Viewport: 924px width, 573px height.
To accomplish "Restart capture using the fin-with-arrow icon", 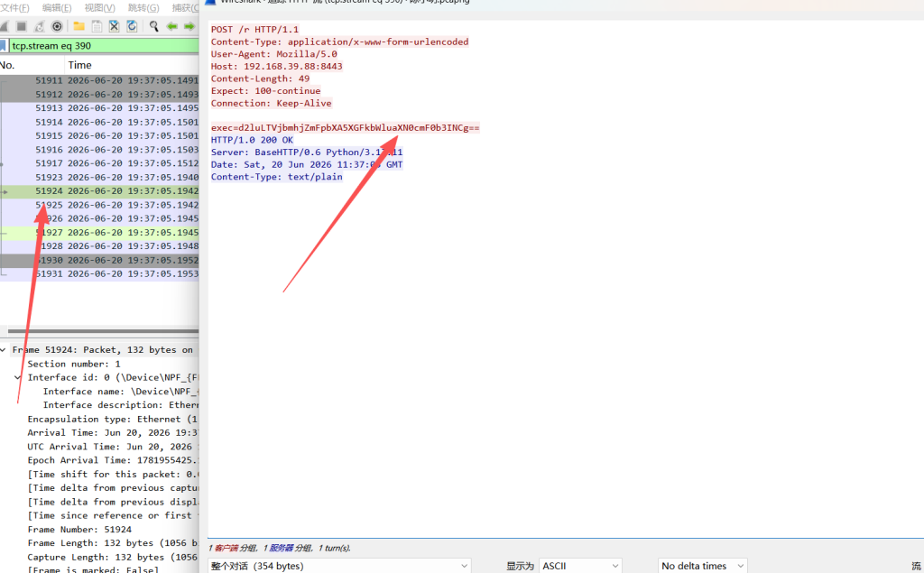I will coord(39,26).
